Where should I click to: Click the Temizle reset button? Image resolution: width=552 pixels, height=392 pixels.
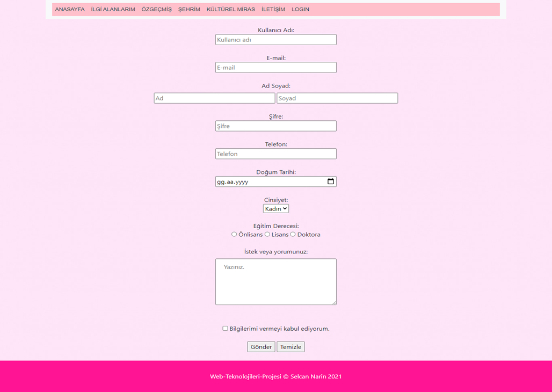click(290, 346)
